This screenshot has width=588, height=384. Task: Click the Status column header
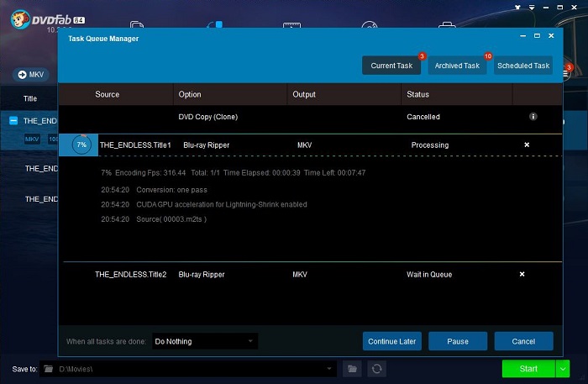(417, 94)
